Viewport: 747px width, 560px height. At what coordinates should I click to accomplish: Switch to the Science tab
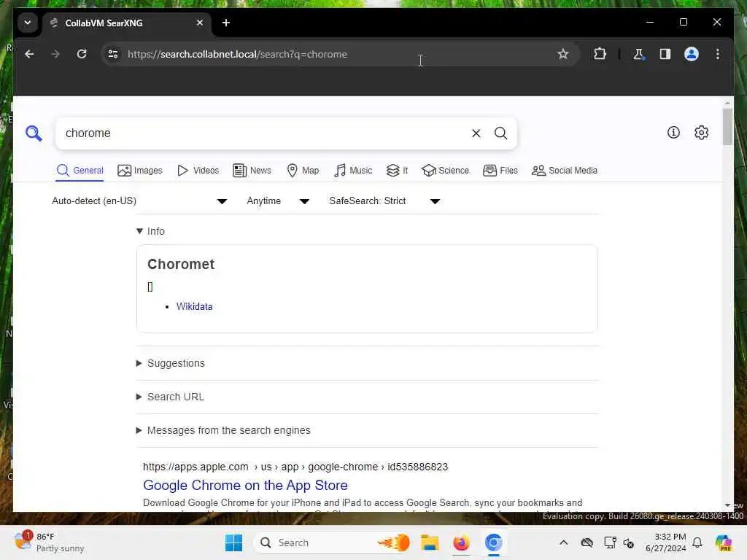click(445, 171)
